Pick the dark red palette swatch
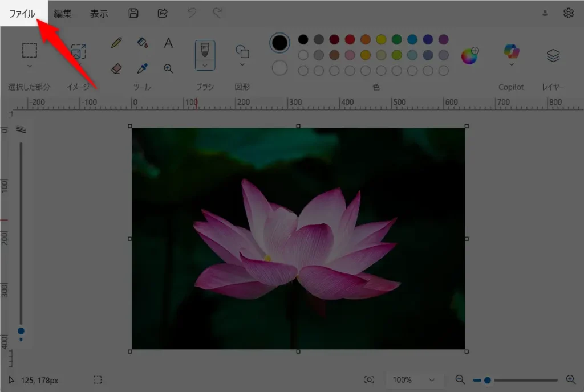 pos(334,39)
